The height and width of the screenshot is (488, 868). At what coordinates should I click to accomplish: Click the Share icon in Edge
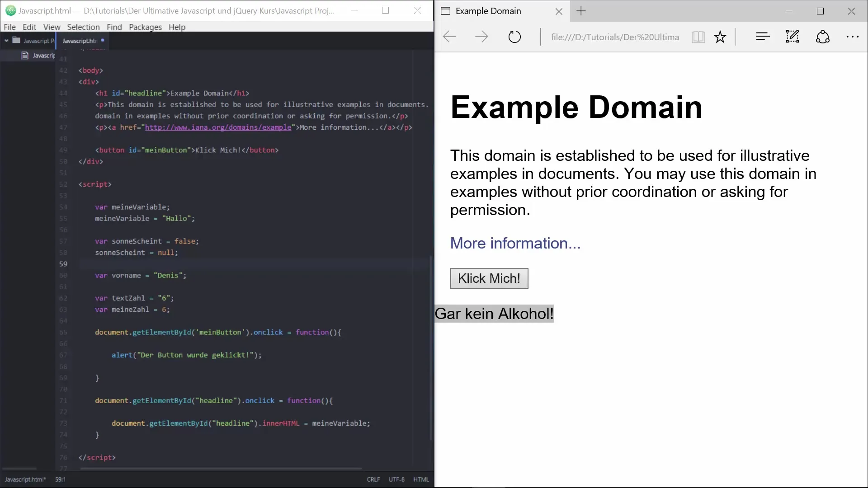click(x=822, y=37)
